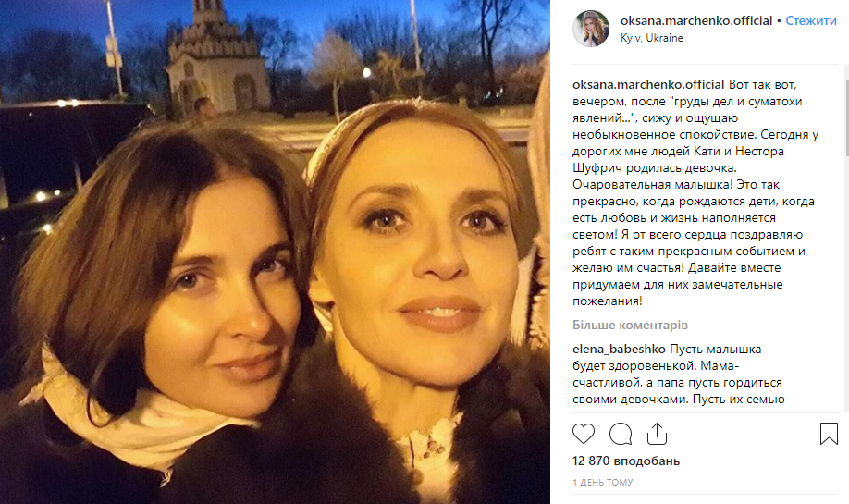The image size is (849, 504).
Task: Click the 1 день тому timestamp
Action: pyautogui.click(x=603, y=482)
